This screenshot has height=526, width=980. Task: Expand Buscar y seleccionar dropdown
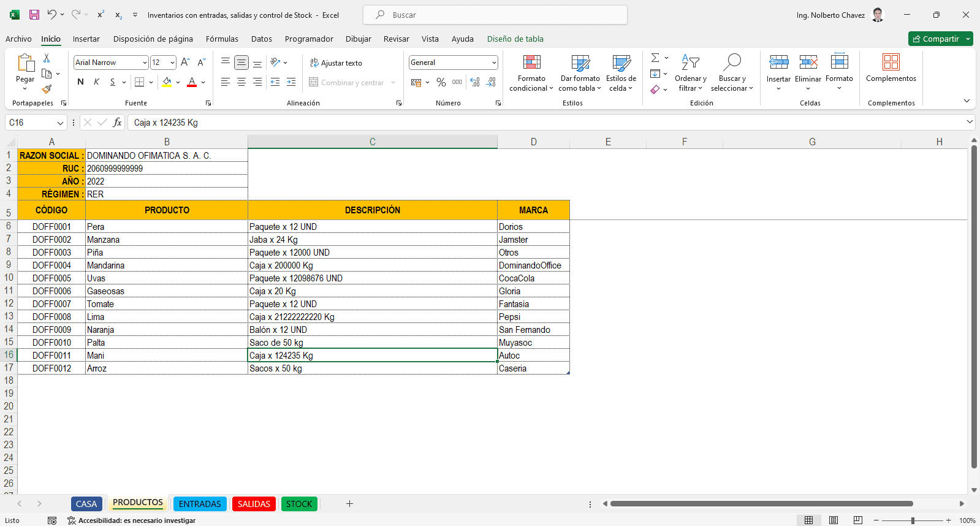751,88
